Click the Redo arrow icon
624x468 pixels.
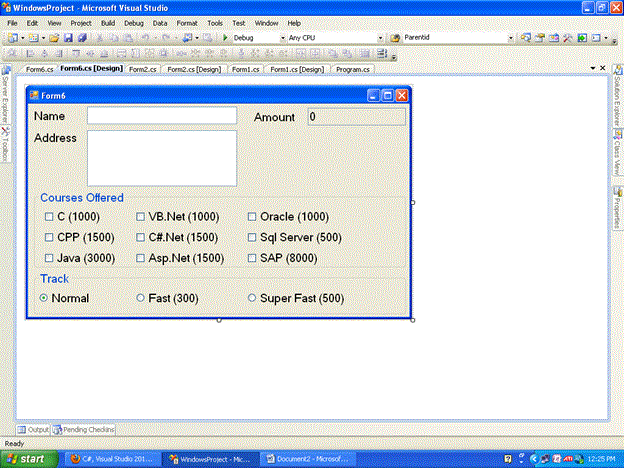pos(166,38)
